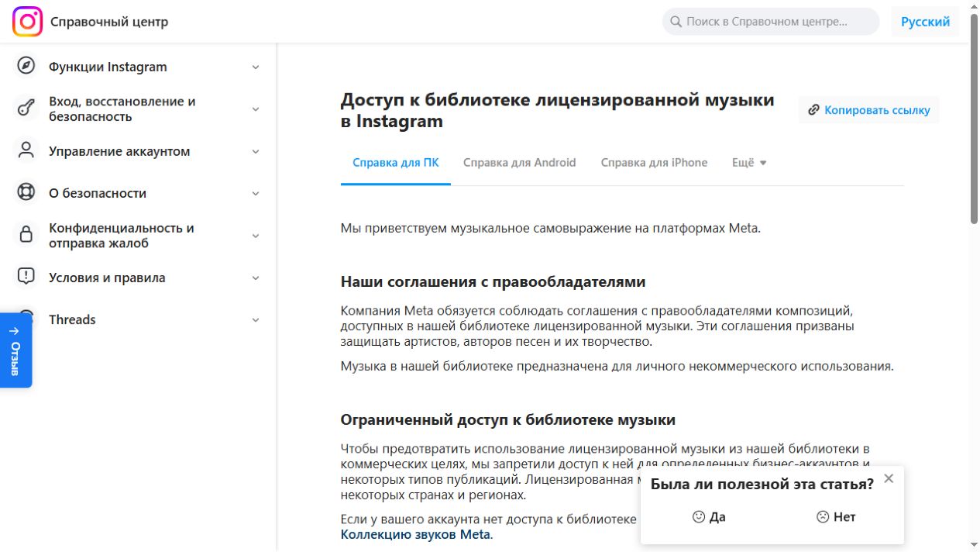Click the article title about лицензированной музыки

(557, 110)
